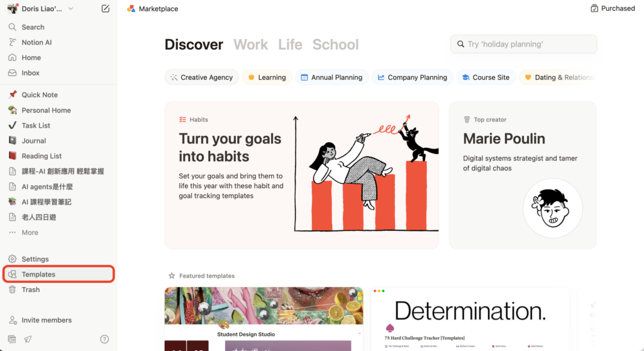644x351 pixels.
Task: Click the template search field
Action: [x=524, y=44]
